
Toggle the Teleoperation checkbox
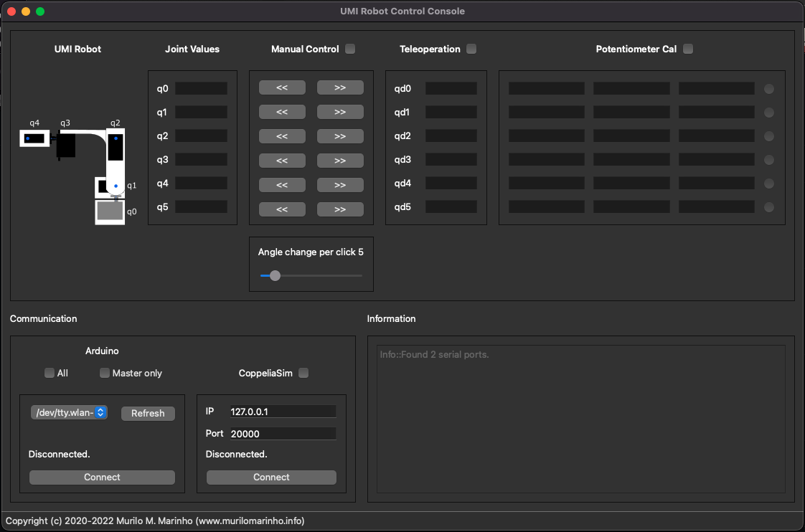(471, 49)
